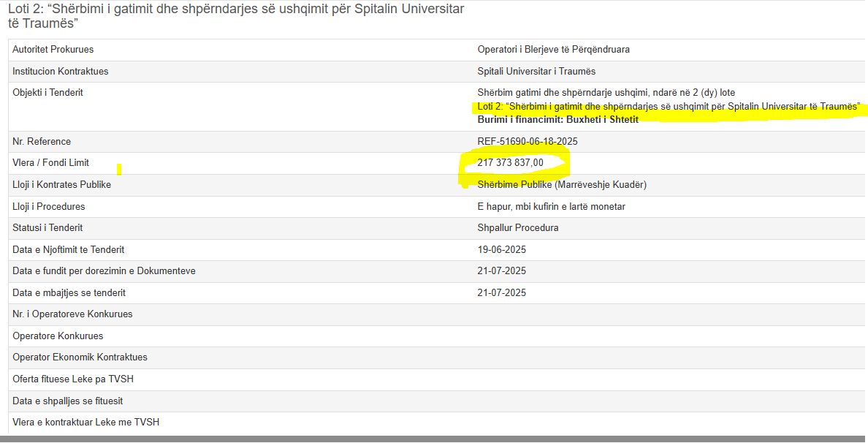Screen dimensions: 868x443
Task: Click Spitali Universitar i Traumës value
Action: (x=536, y=72)
